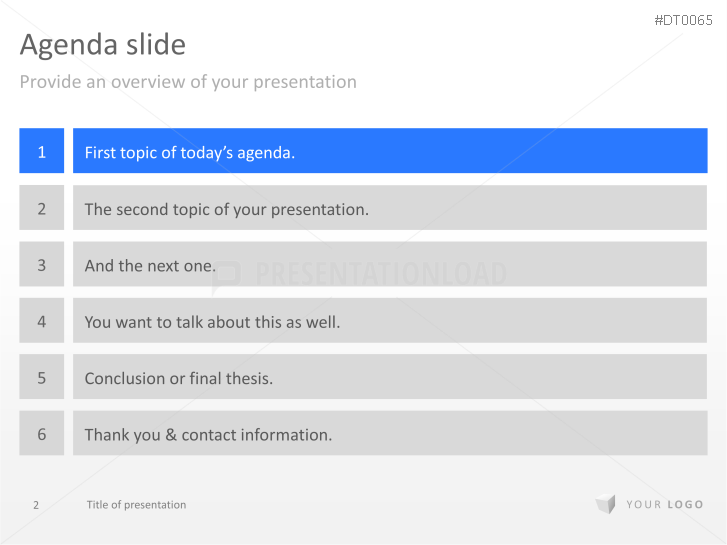The image size is (727, 545).
Task: Click the number 4 agenda box
Action: [41, 322]
